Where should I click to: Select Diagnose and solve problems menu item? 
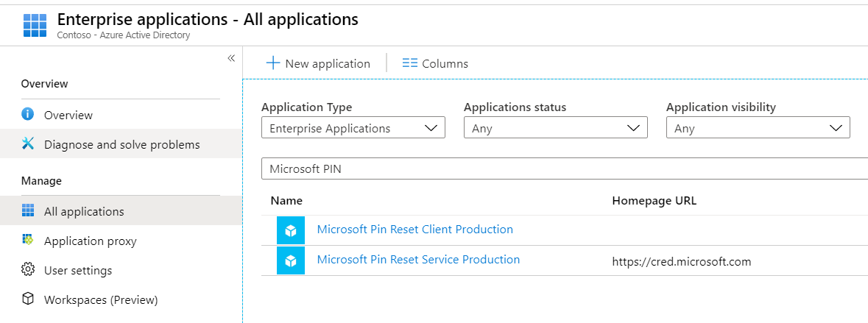tap(121, 144)
